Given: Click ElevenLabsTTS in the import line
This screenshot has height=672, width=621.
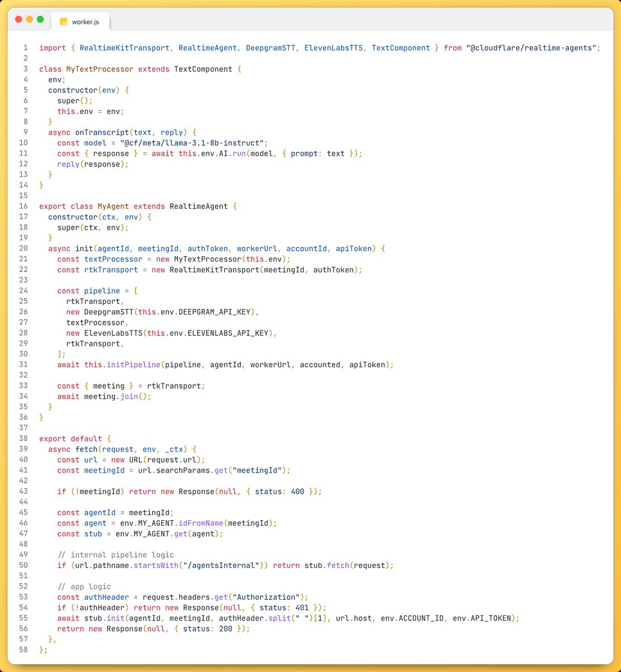Looking at the screenshot, I should [334, 48].
